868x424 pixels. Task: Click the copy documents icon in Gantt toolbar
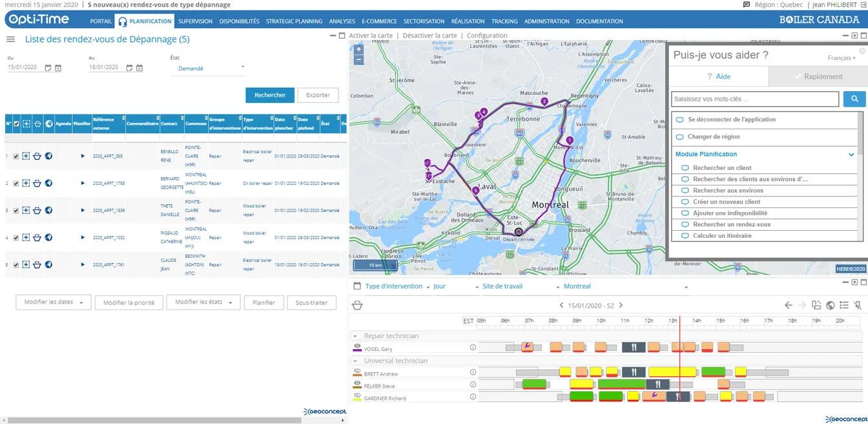coord(816,305)
